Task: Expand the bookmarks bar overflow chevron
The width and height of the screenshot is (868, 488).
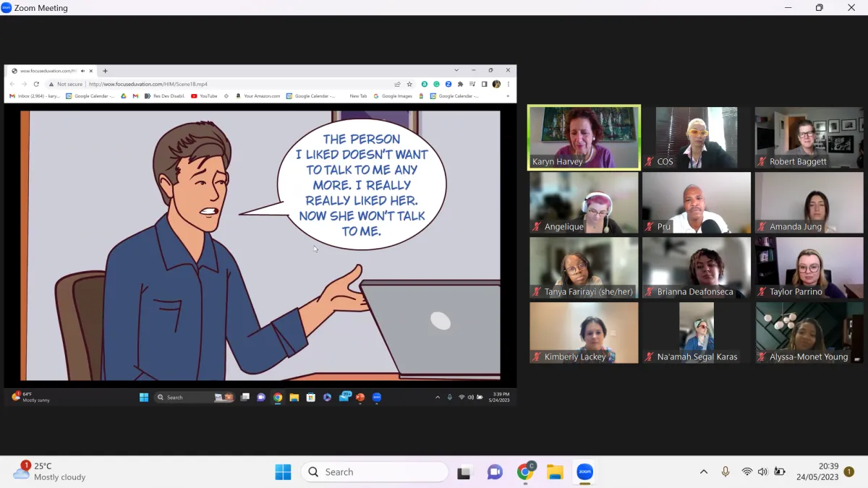Action: [508, 95]
